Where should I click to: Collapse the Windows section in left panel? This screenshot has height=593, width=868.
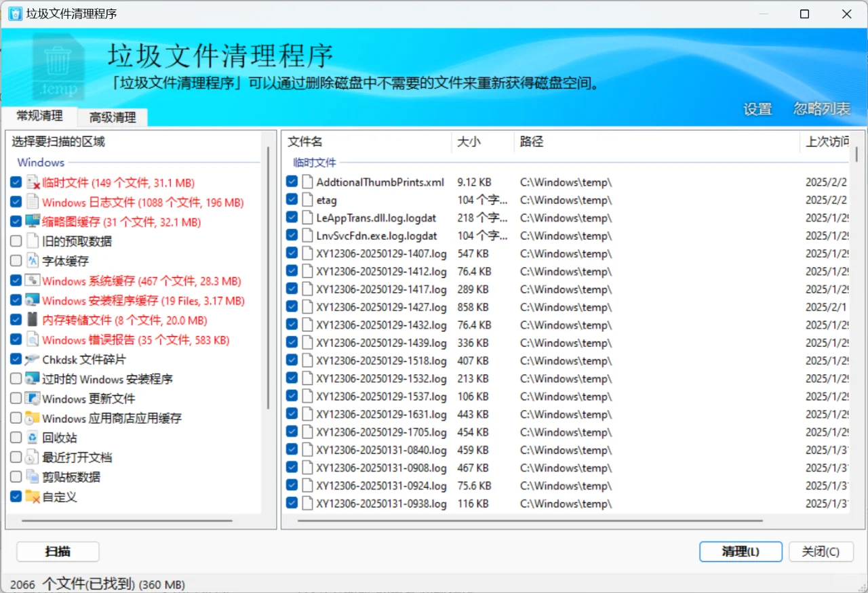40,163
